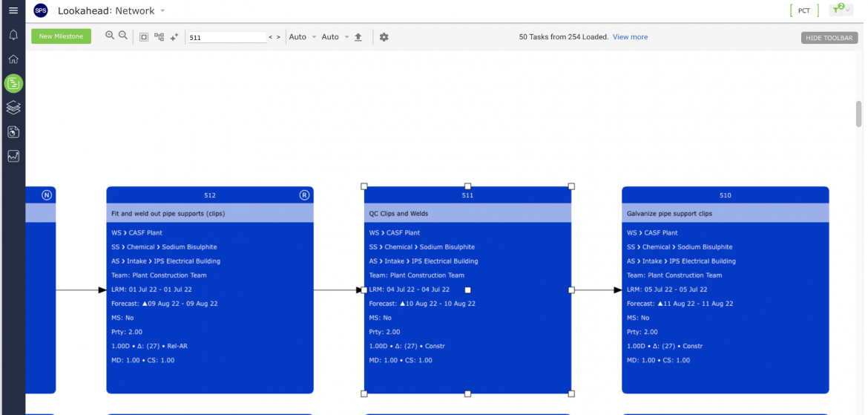Click 'LRM: 05 Jul 22 - 05 Jul 22'
The image size is (868, 415).
pos(667,290)
